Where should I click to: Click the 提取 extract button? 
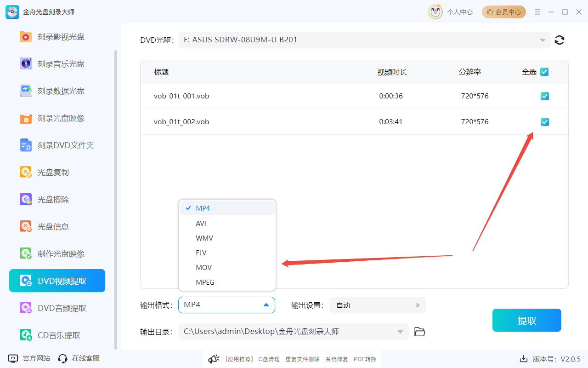pyautogui.click(x=527, y=320)
